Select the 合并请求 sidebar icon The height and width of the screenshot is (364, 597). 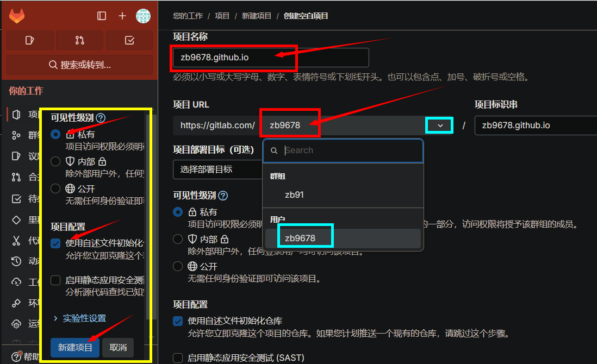pyautogui.click(x=16, y=177)
